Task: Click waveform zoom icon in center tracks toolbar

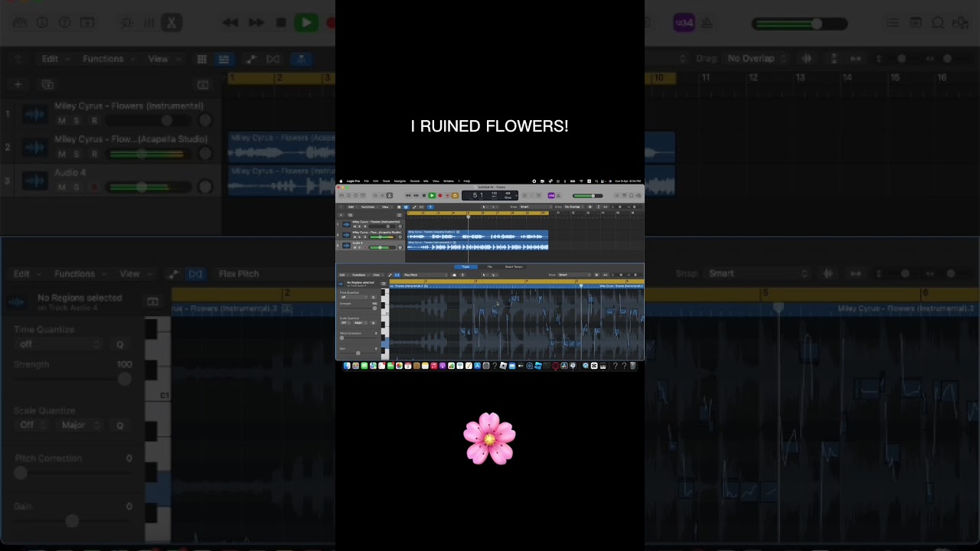Action: (x=590, y=207)
